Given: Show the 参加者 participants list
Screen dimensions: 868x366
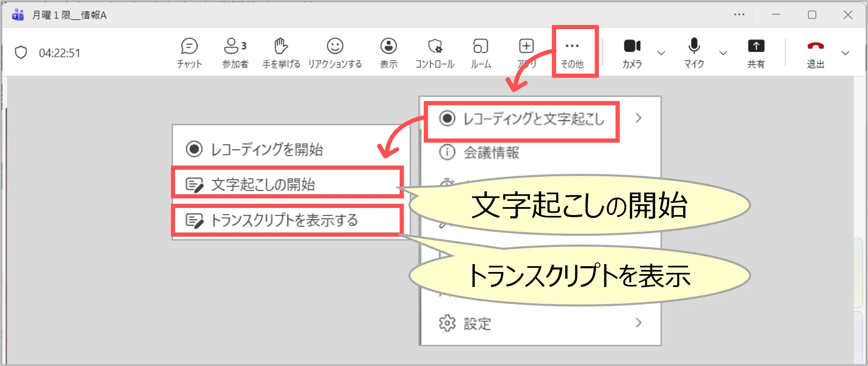Looking at the screenshot, I should pos(235,52).
